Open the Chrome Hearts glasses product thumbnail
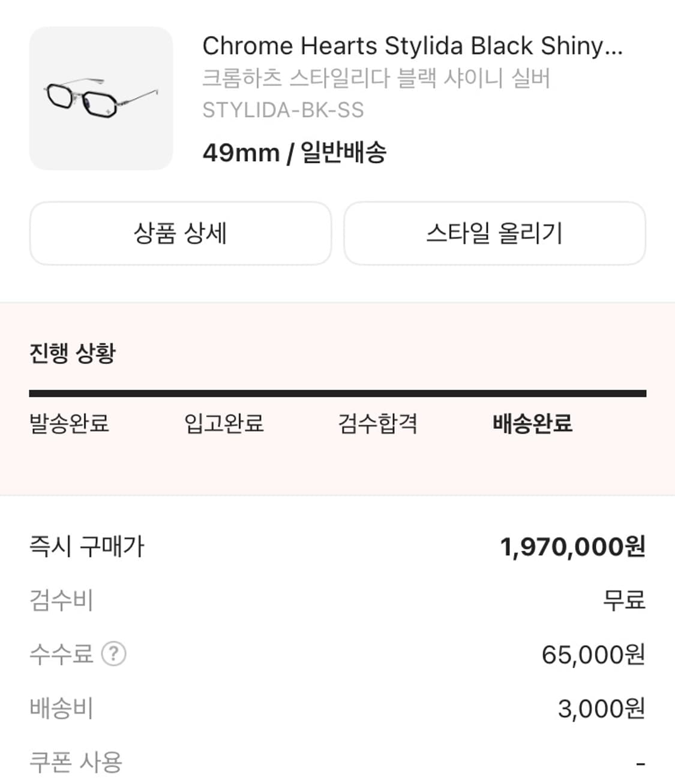 pos(101,98)
